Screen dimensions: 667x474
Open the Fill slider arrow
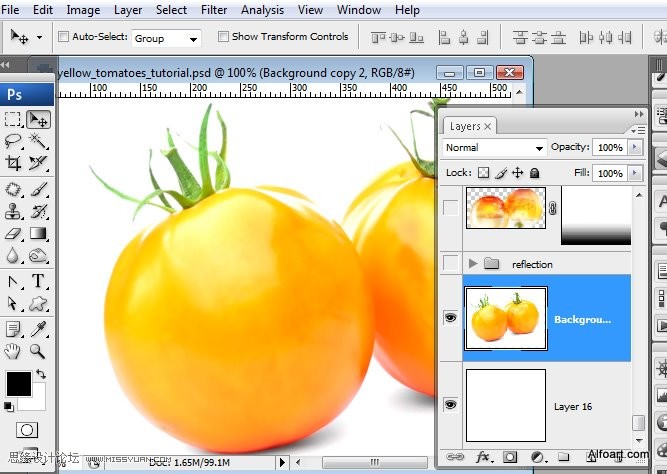pyautogui.click(x=635, y=173)
